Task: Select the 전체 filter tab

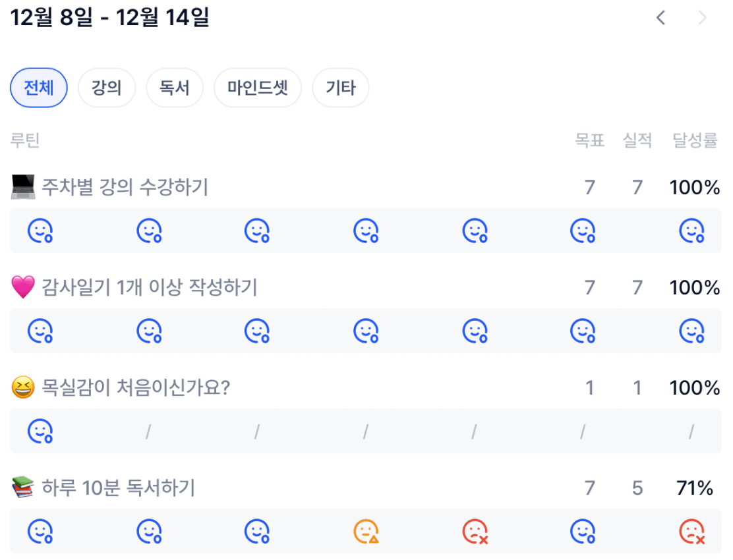Action: point(39,88)
